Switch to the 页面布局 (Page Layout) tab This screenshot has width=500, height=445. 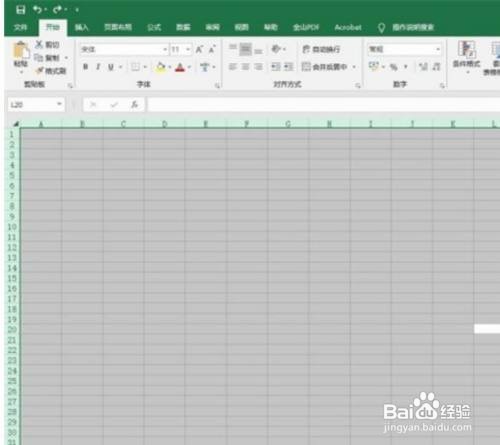click(118, 27)
